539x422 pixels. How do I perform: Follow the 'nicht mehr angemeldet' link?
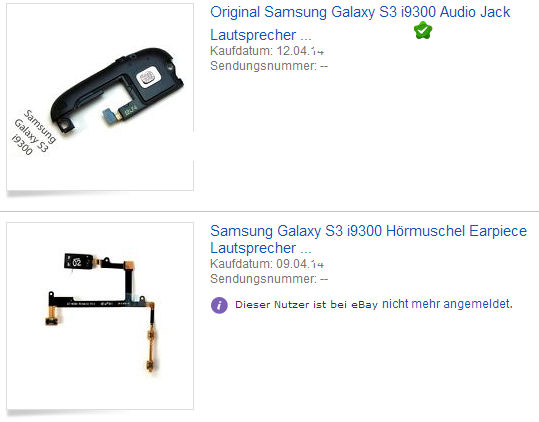447,304
